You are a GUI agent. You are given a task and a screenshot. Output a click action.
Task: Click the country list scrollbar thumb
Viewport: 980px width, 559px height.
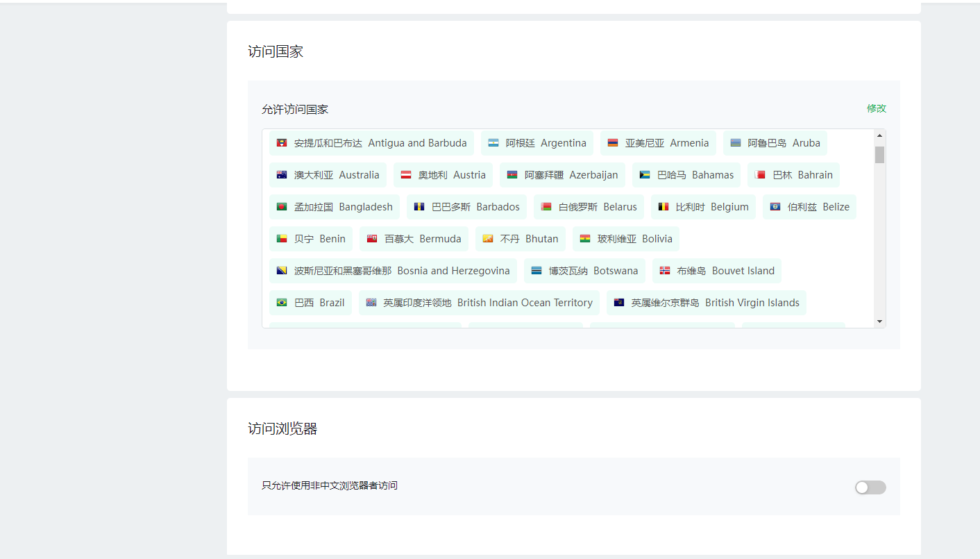pyautogui.click(x=879, y=155)
